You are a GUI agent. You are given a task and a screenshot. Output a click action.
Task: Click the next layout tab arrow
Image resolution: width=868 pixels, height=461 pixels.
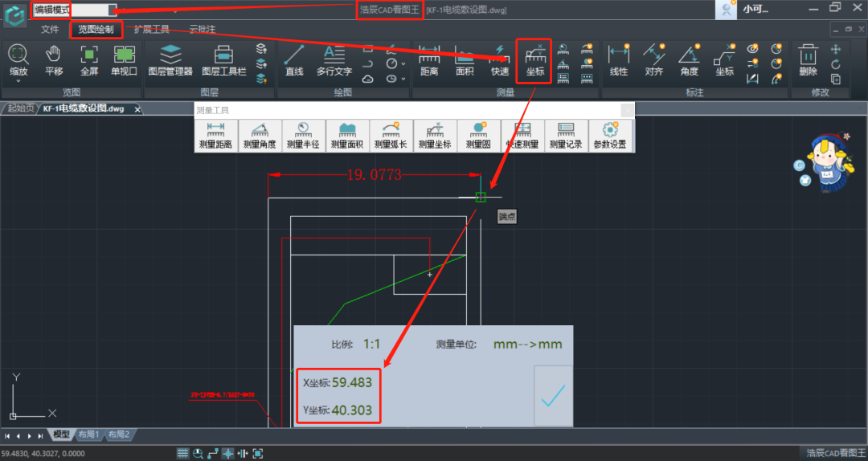(x=30, y=436)
